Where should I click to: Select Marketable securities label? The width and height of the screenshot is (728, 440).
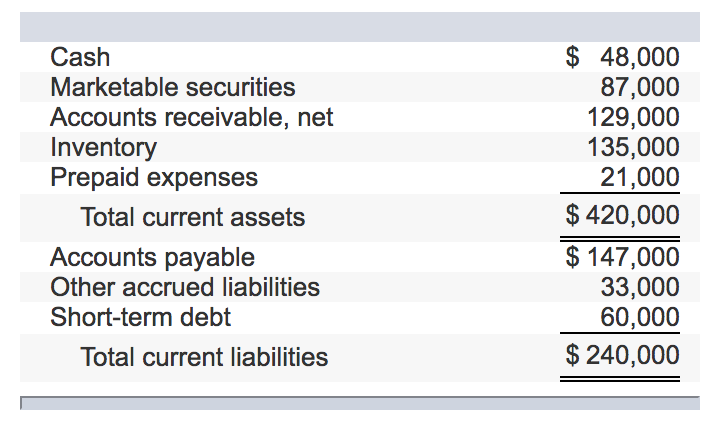(173, 87)
